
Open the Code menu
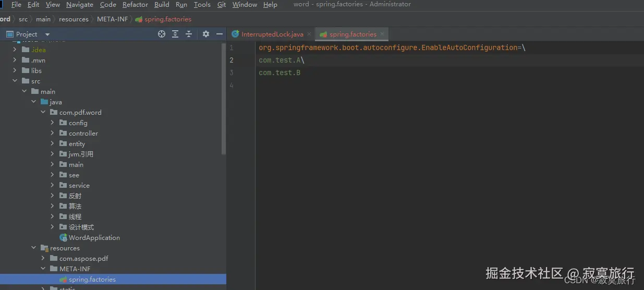coord(108,5)
